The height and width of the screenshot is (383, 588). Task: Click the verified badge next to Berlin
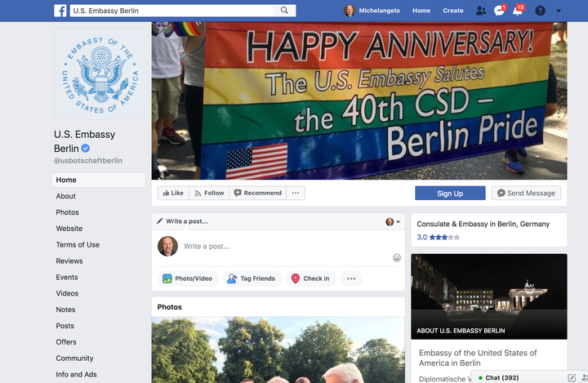click(x=86, y=148)
